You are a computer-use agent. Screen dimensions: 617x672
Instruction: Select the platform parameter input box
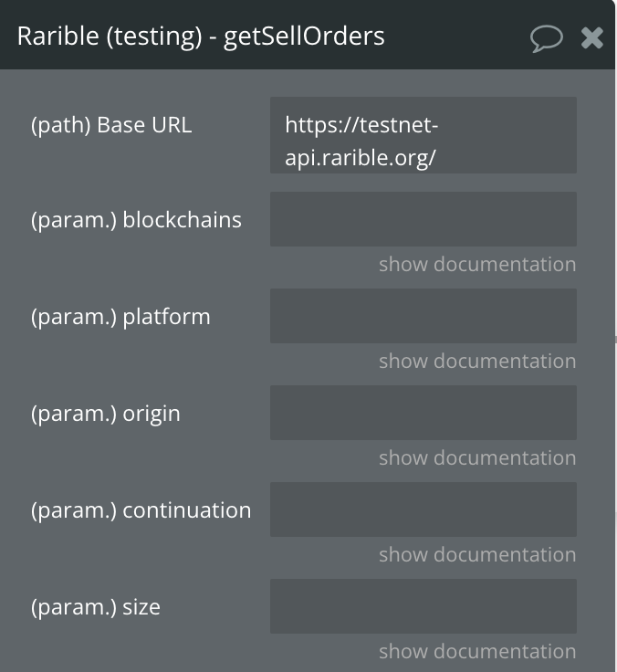pos(423,316)
